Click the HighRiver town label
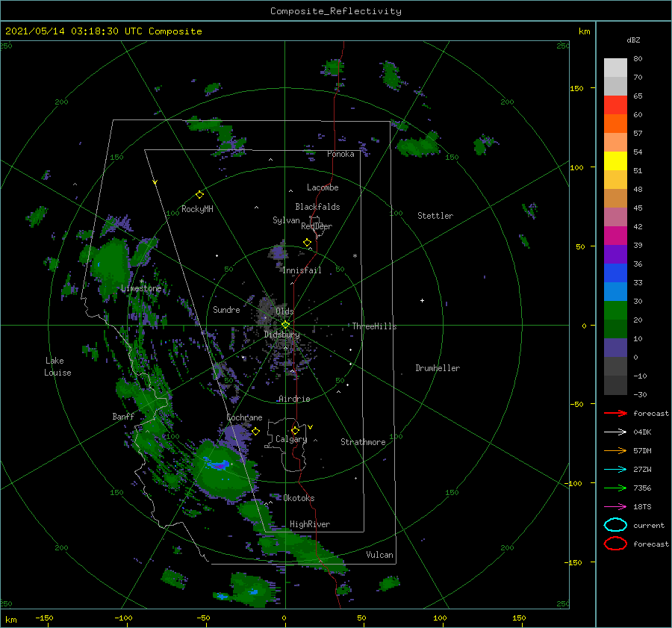672x628 pixels. (310, 524)
